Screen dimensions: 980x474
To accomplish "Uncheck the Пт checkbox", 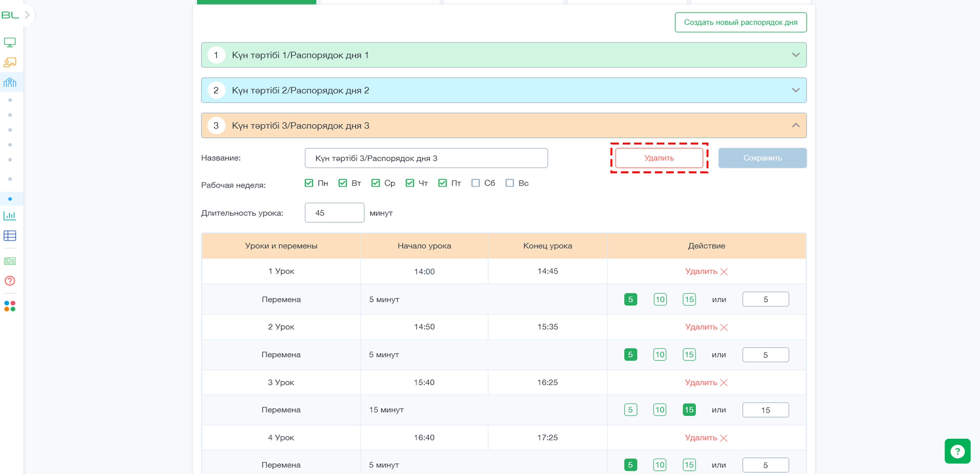I will point(443,183).
